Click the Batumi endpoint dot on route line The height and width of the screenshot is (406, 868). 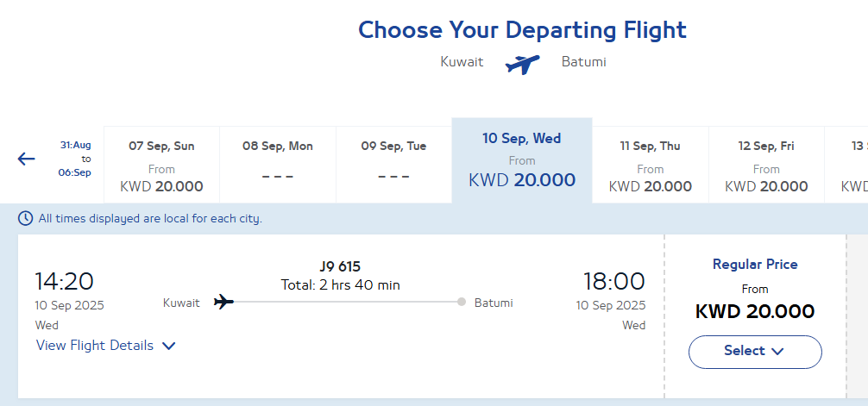pos(462,302)
